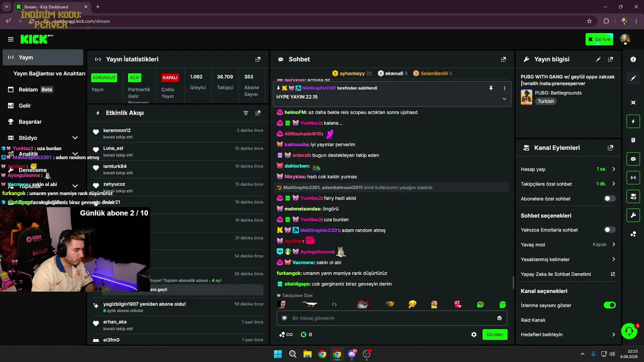Image resolution: width=644 pixels, height=362 pixels.
Task: Disable İzlenme sayısını göster switch
Action: (609, 305)
